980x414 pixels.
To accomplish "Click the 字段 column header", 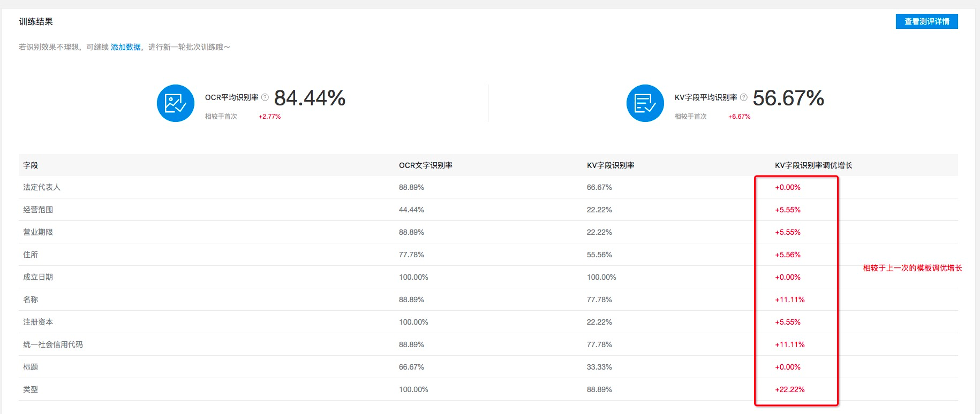I will tap(31, 165).
